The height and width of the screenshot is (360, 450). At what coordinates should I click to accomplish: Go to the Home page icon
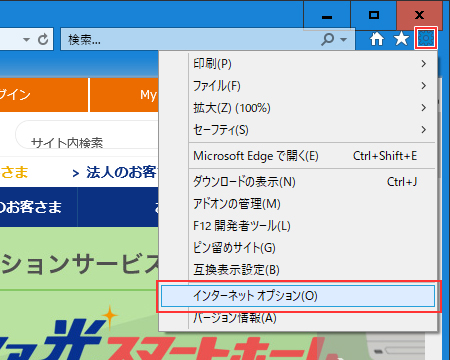(x=377, y=39)
